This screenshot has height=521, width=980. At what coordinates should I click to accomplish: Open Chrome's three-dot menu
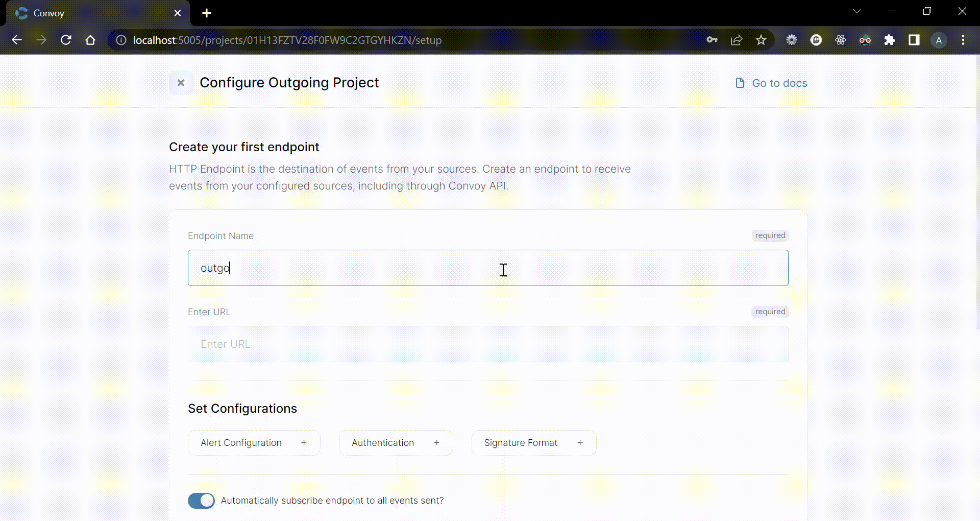pyautogui.click(x=963, y=40)
